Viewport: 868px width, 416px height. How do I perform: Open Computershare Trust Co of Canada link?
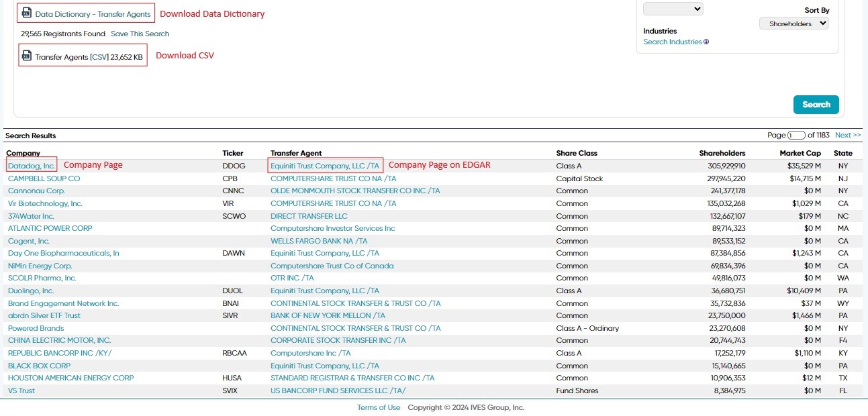point(332,266)
